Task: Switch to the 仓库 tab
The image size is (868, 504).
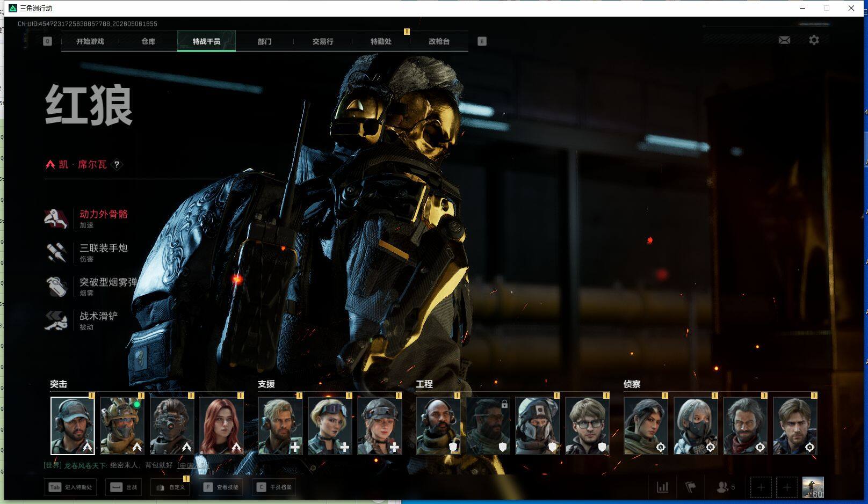Action: (x=148, y=41)
